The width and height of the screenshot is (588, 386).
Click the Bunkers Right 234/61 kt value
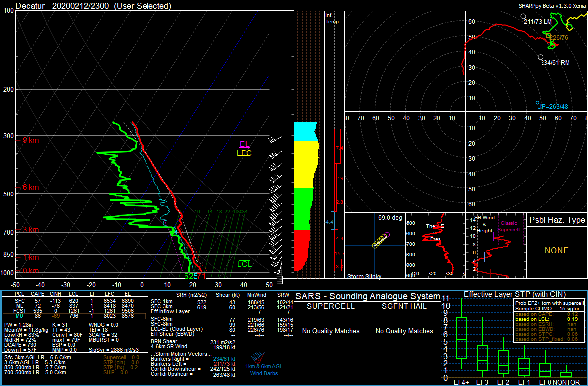coord(224,359)
